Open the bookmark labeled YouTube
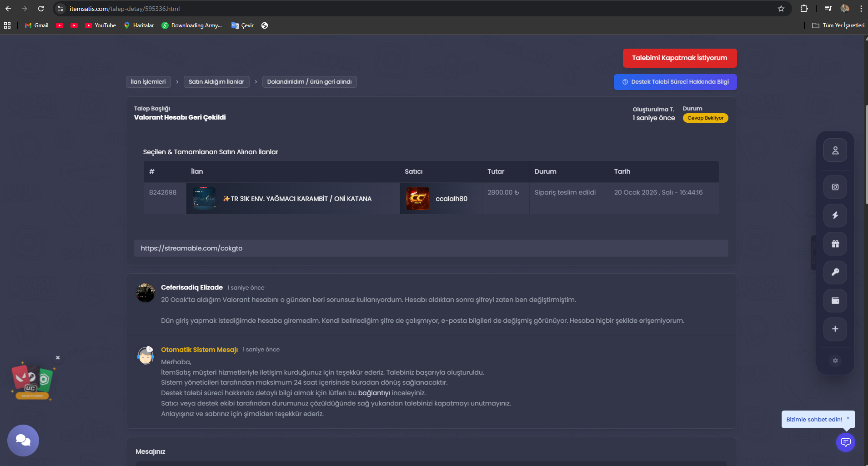Viewport: 868px width, 466px height. click(x=100, y=25)
